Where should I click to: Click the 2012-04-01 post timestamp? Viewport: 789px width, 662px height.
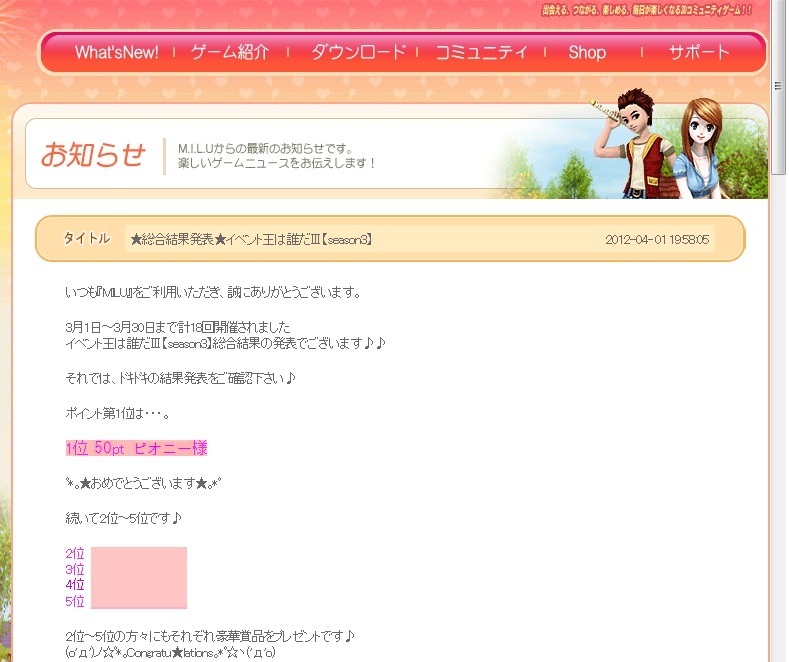[657, 240]
